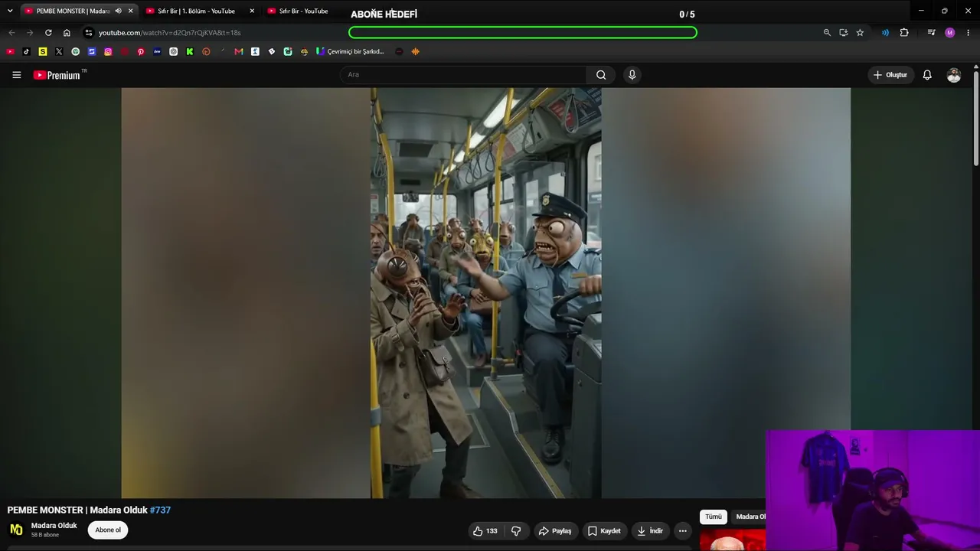Navigate back in the browser
Screen dimensions: 980x551
click(x=11, y=33)
